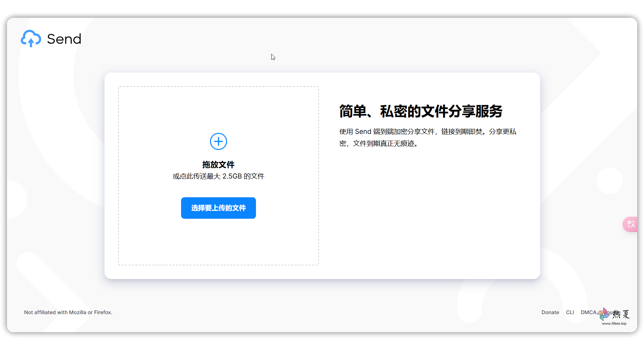Click the 热夏 calligraphy watermark
The image size is (644, 339).
[622, 314]
